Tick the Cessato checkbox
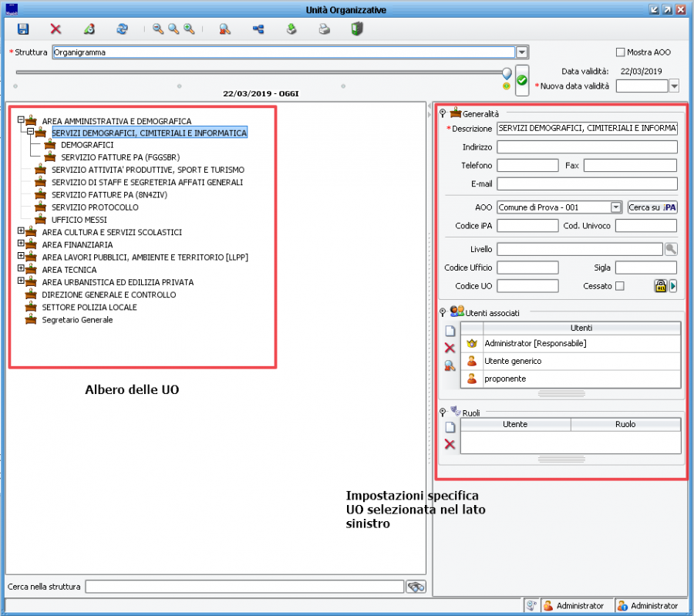The height and width of the screenshot is (616, 694). point(619,286)
